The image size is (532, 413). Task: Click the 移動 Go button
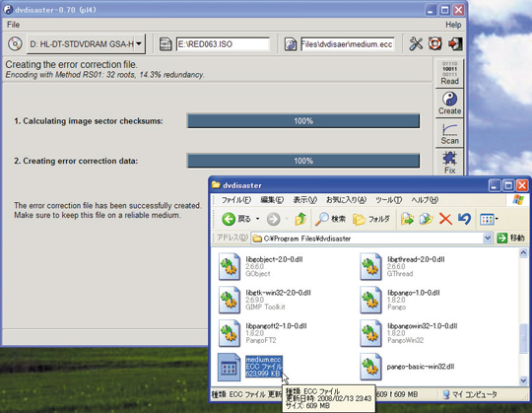510,239
